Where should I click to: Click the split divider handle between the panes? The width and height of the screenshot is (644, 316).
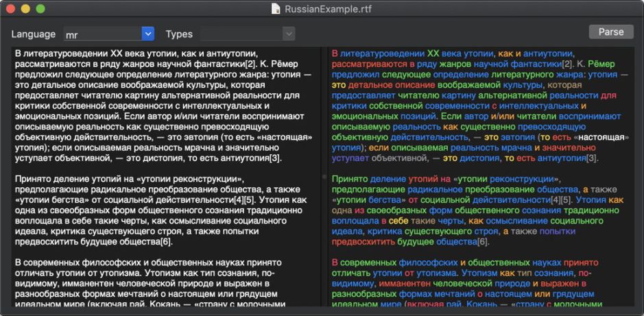[324, 176]
